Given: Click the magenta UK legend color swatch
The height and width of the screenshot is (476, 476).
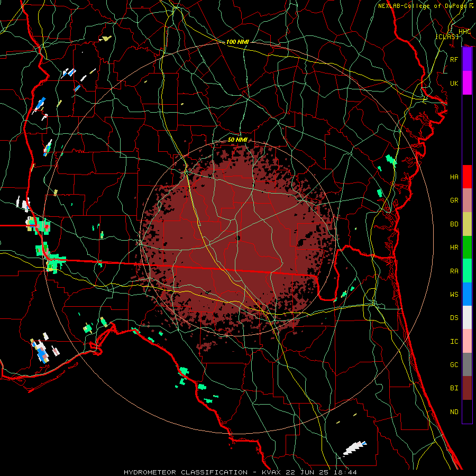Looking at the screenshot, I should tap(467, 83).
